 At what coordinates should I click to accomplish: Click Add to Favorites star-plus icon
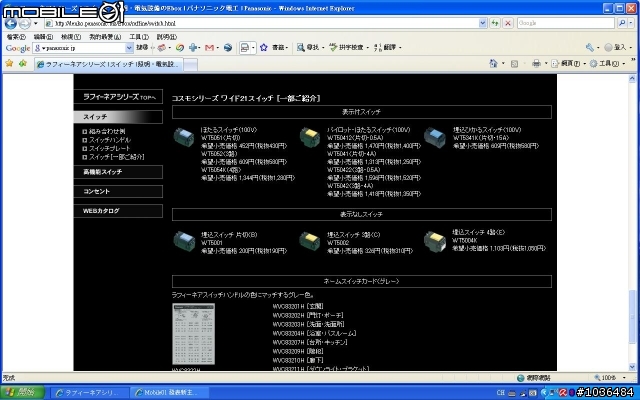click(x=23, y=63)
